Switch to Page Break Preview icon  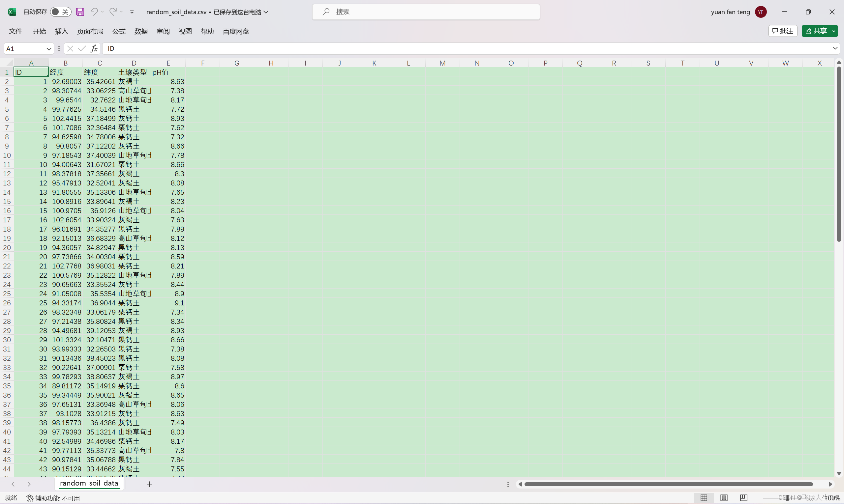pyautogui.click(x=744, y=498)
